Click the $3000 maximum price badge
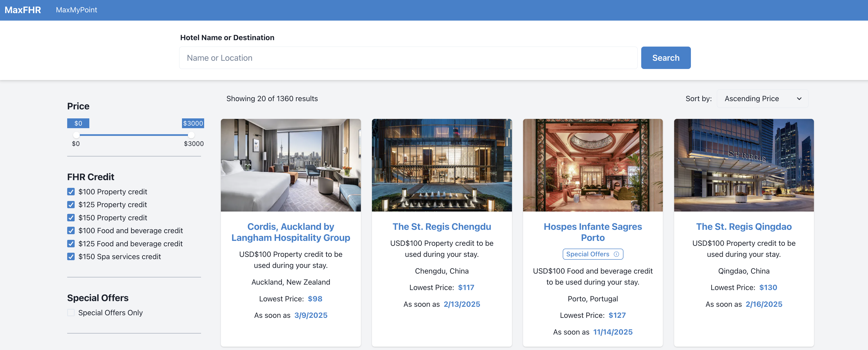The width and height of the screenshot is (868, 350). tap(193, 123)
